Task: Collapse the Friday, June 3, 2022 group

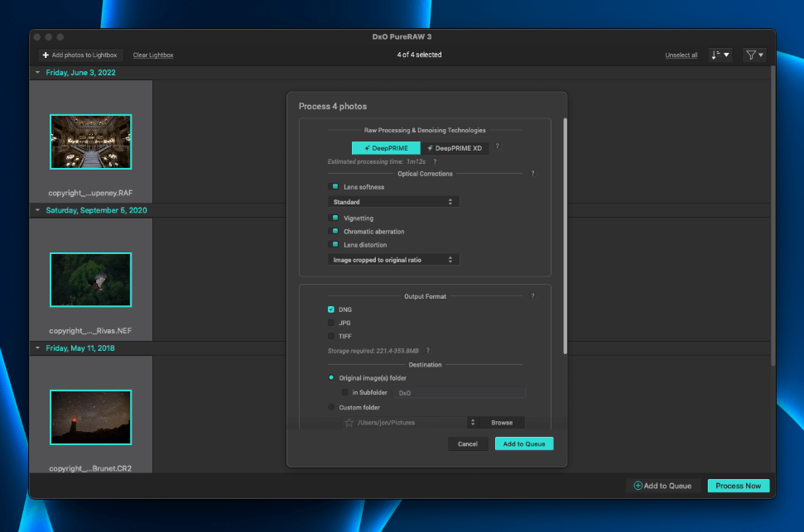Action: [37, 73]
